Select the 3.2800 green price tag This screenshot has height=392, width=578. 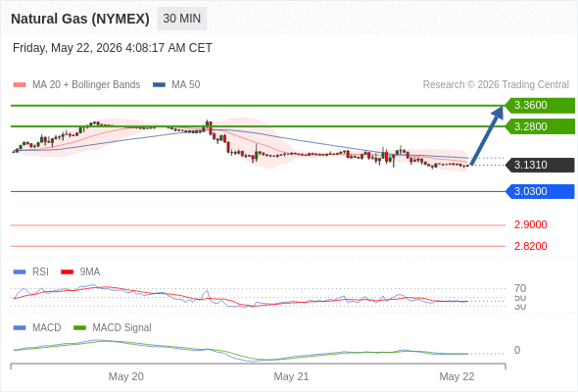pos(541,126)
